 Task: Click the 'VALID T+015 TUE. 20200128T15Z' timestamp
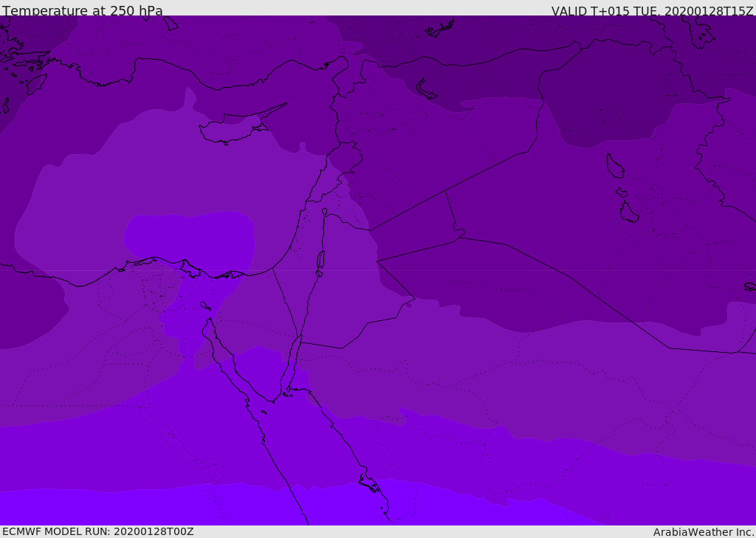pyautogui.click(x=653, y=10)
